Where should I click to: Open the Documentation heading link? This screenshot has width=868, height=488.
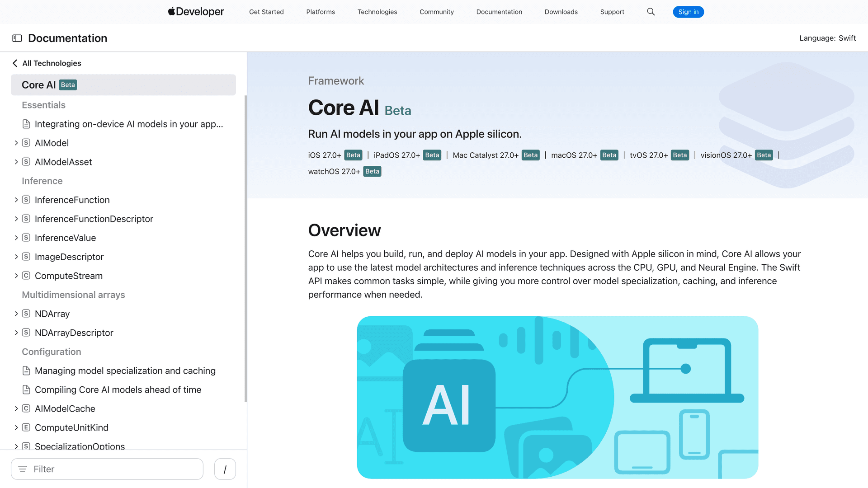67,38
